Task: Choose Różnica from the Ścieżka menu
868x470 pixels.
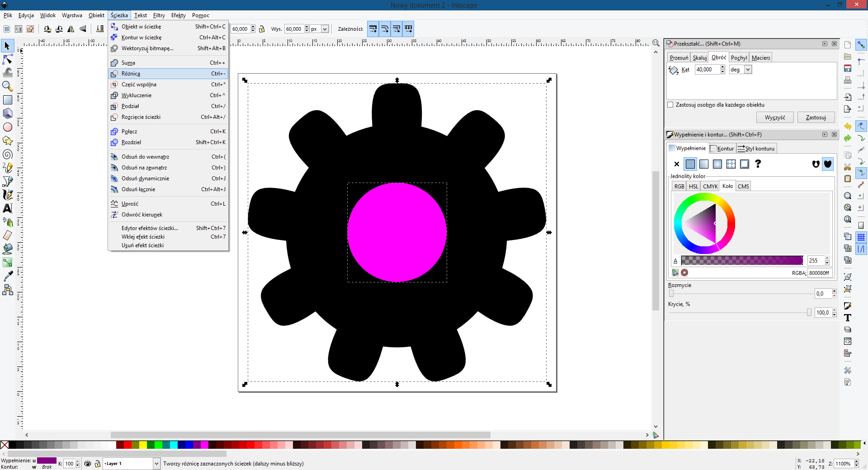Action: pos(131,74)
